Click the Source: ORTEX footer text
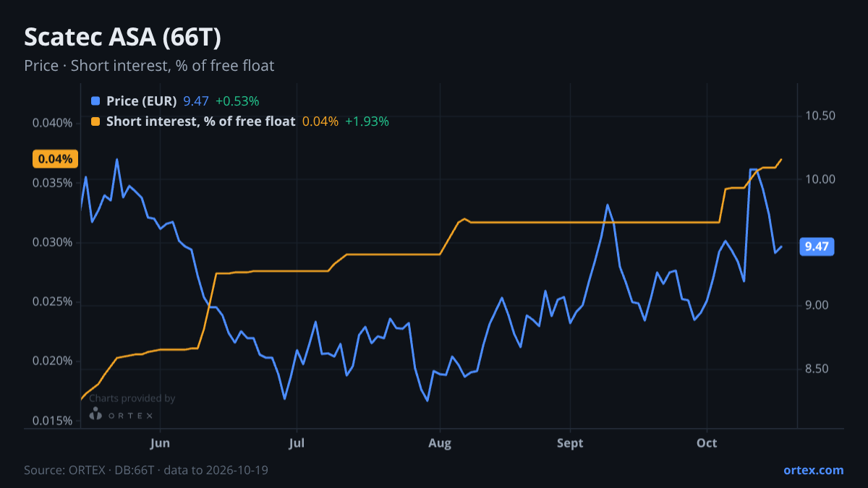This screenshot has width=868, height=488. (x=146, y=470)
